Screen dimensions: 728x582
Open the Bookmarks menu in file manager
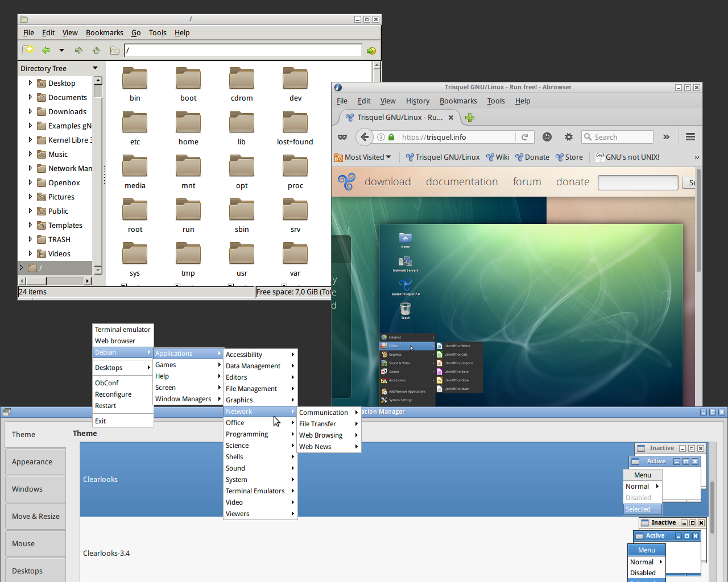105,33
